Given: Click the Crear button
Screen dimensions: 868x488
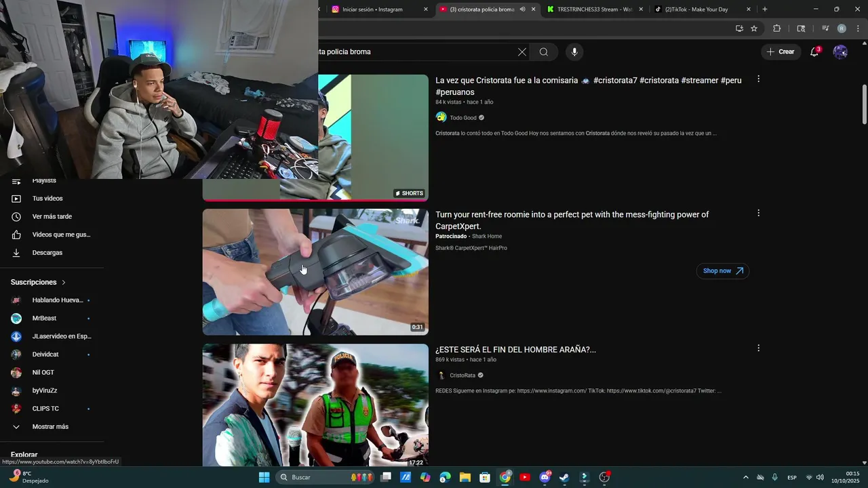Looking at the screenshot, I should pos(781,52).
